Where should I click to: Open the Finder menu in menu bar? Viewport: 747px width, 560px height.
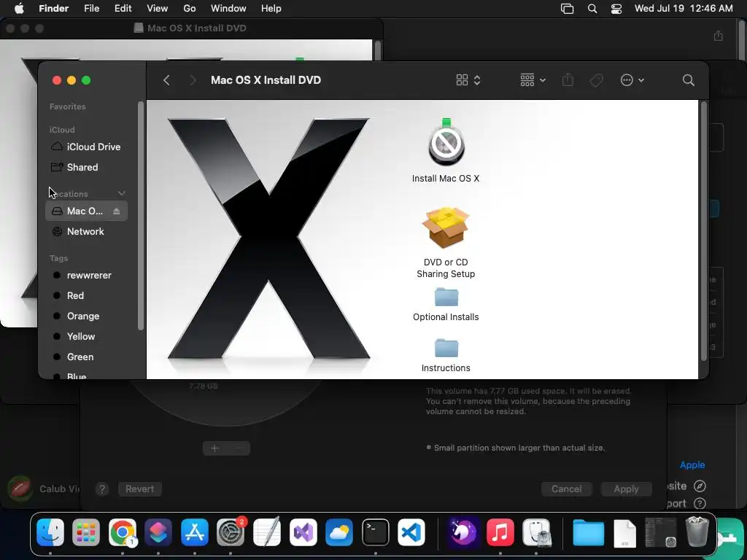53,9
